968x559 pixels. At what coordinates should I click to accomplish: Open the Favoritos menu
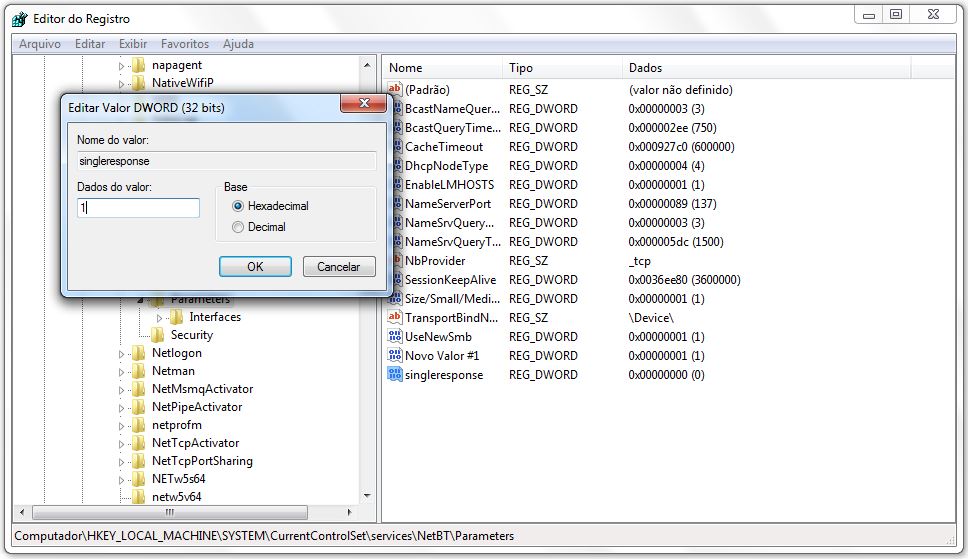[x=185, y=44]
